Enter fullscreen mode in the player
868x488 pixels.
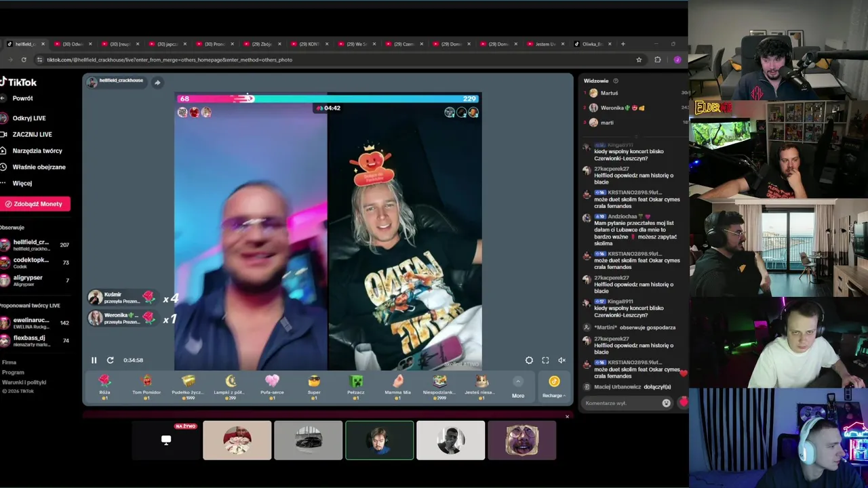click(545, 361)
